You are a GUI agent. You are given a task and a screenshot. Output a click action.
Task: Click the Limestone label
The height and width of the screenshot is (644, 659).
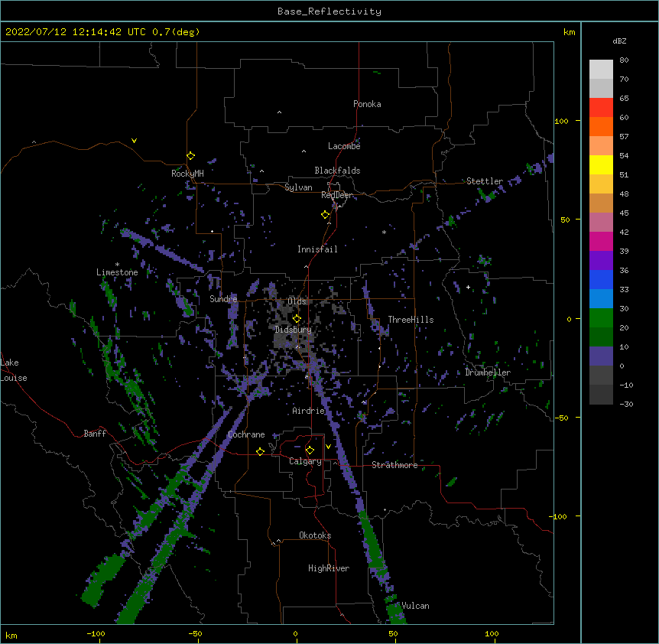pos(117,272)
